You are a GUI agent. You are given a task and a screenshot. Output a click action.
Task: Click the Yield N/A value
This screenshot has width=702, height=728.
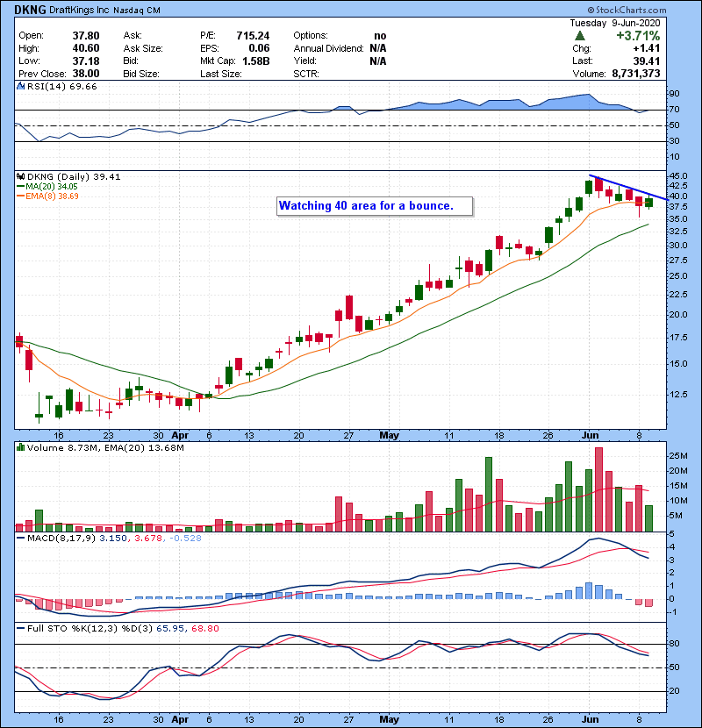coord(378,61)
